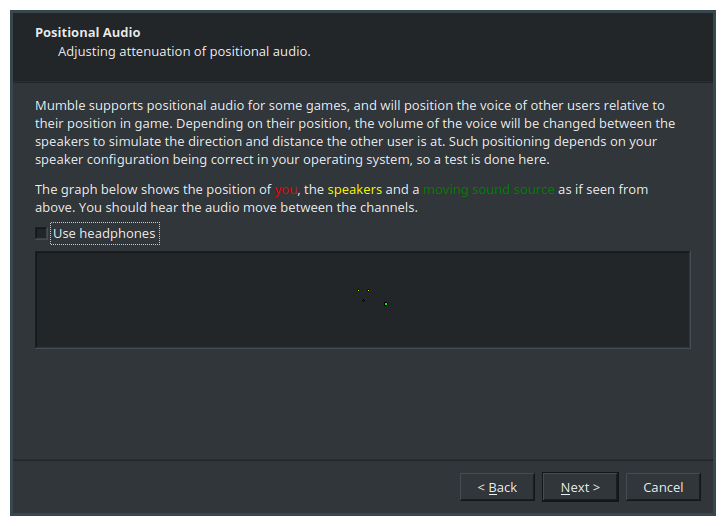Click the 'Use headphones' label text

click(x=104, y=233)
